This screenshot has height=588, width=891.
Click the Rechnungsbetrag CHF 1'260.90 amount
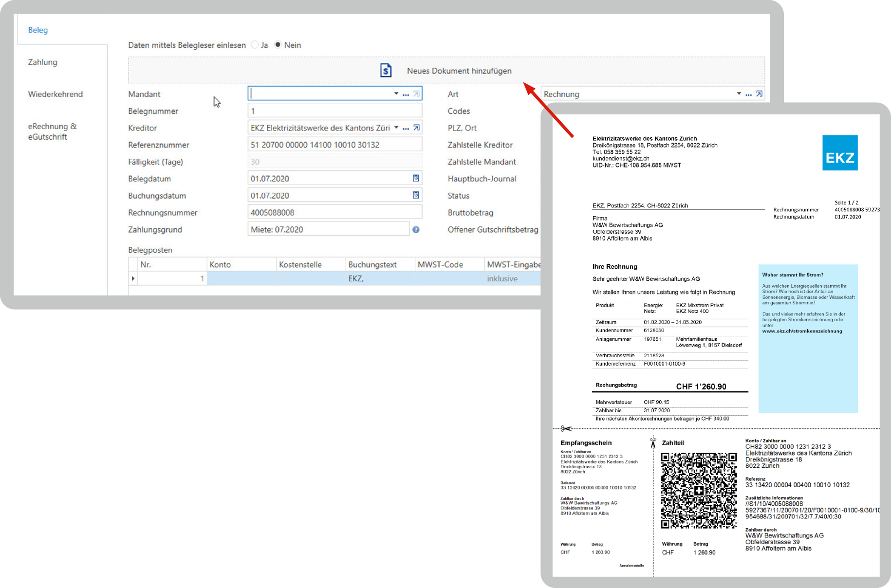coord(701,386)
